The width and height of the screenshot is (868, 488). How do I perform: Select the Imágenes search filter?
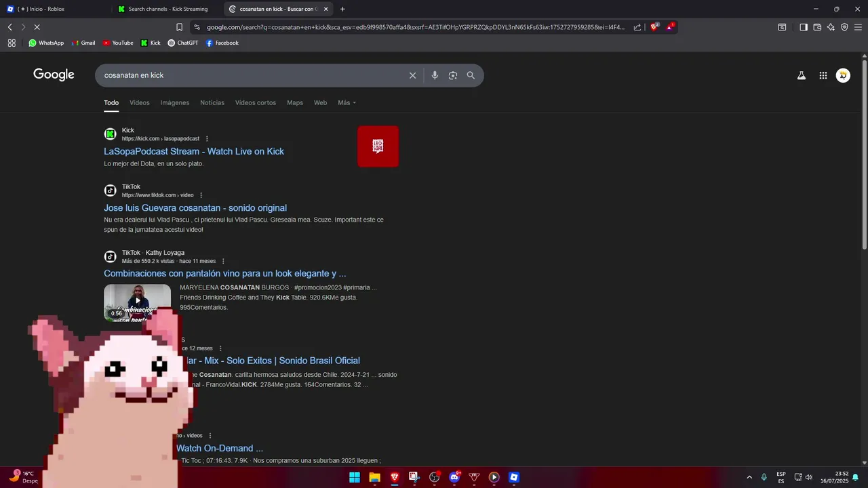[x=175, y=103]
